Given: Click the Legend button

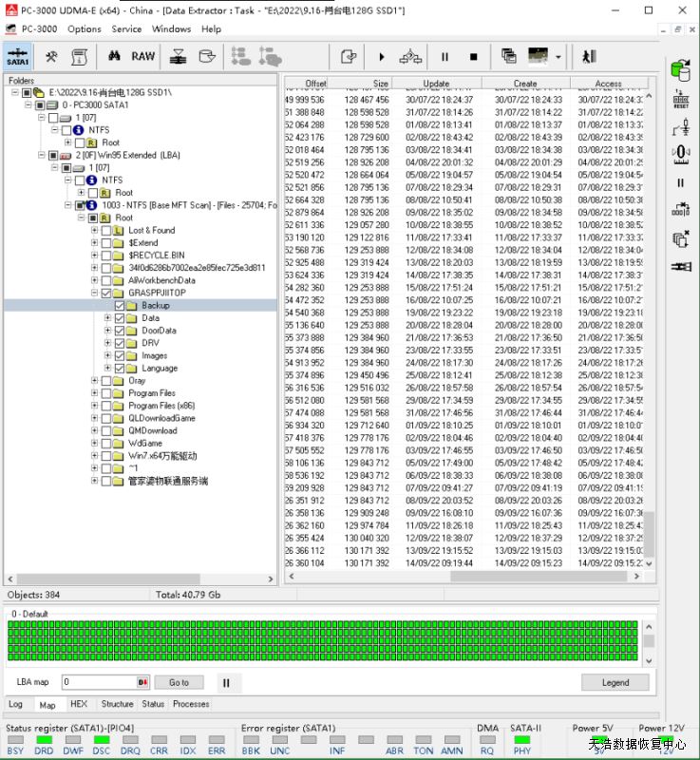Looking at the screenshot, I should tap(615, 682).
